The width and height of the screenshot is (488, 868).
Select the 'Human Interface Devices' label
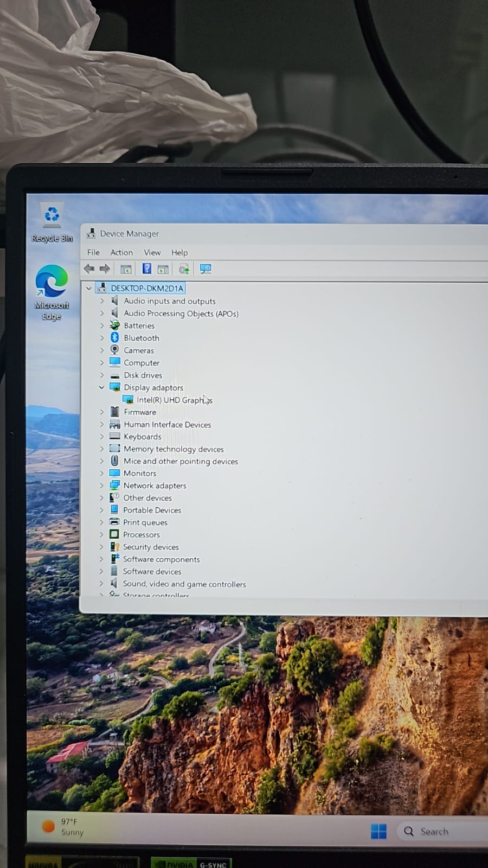[x=167, y=424]
